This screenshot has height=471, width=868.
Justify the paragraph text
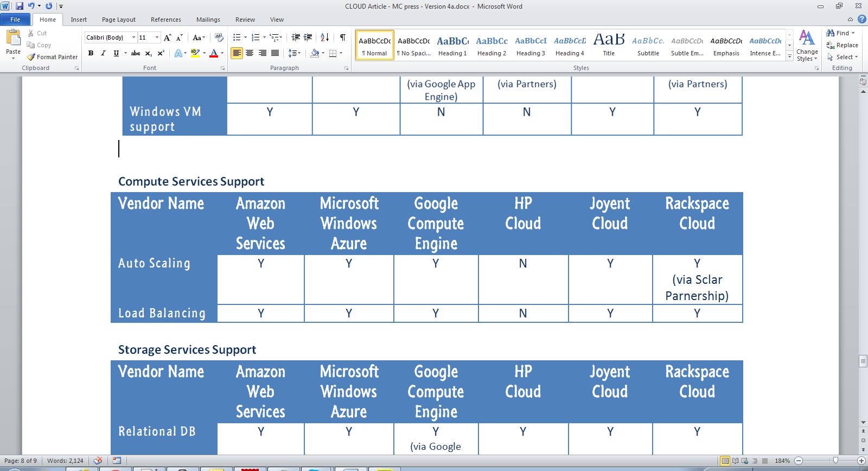coord(276,53)
